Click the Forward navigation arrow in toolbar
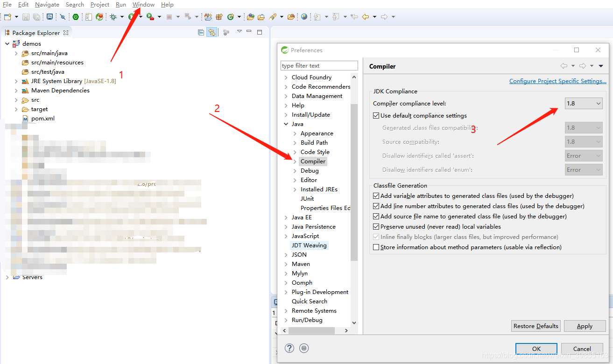The height and width of the screenshot is (364, 613). [384, 17]
